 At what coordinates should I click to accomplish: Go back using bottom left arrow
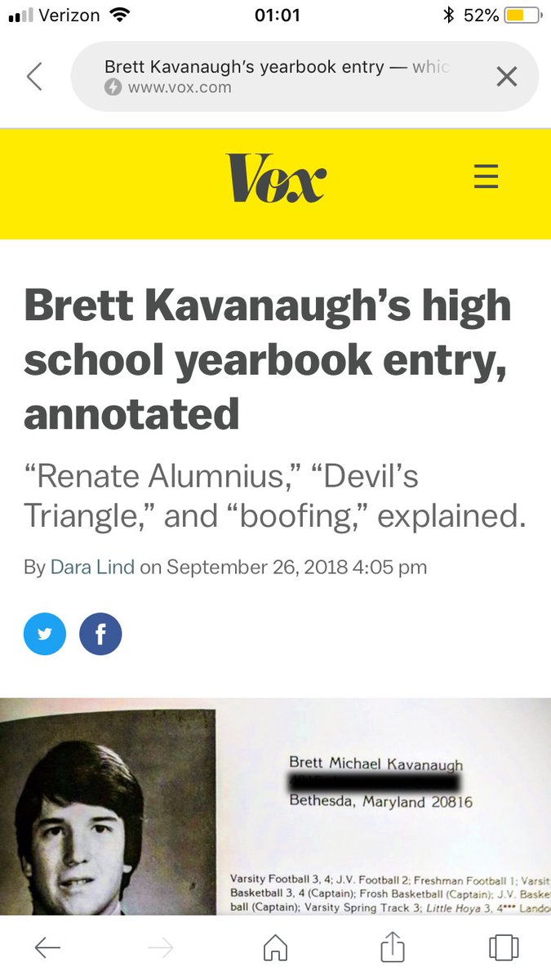pos(47,947)
